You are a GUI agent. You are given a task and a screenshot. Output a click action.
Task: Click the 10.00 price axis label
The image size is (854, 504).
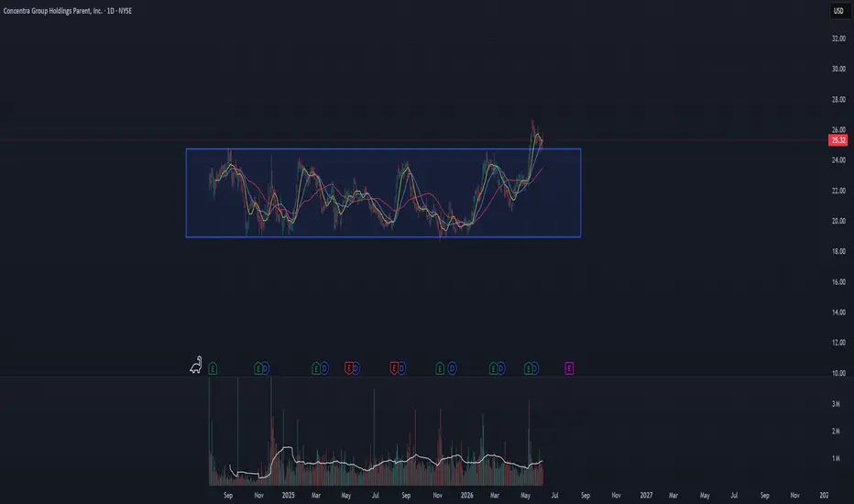[838, 373]
